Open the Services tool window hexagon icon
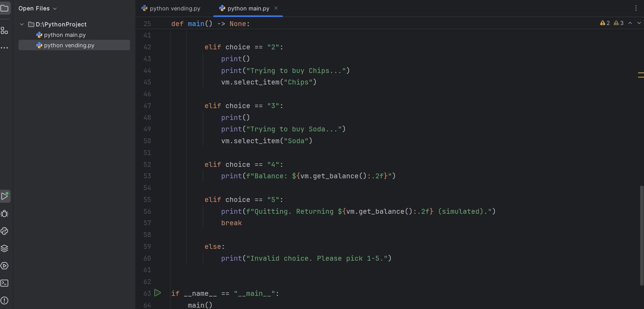 tap(4, 265)
